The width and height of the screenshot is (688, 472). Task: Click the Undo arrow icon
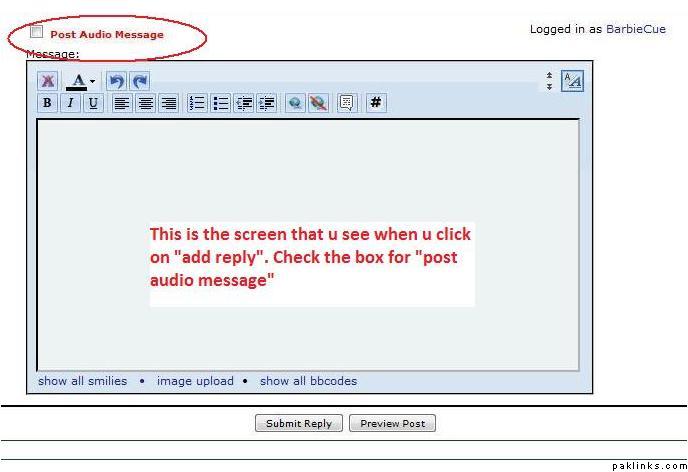116,81
